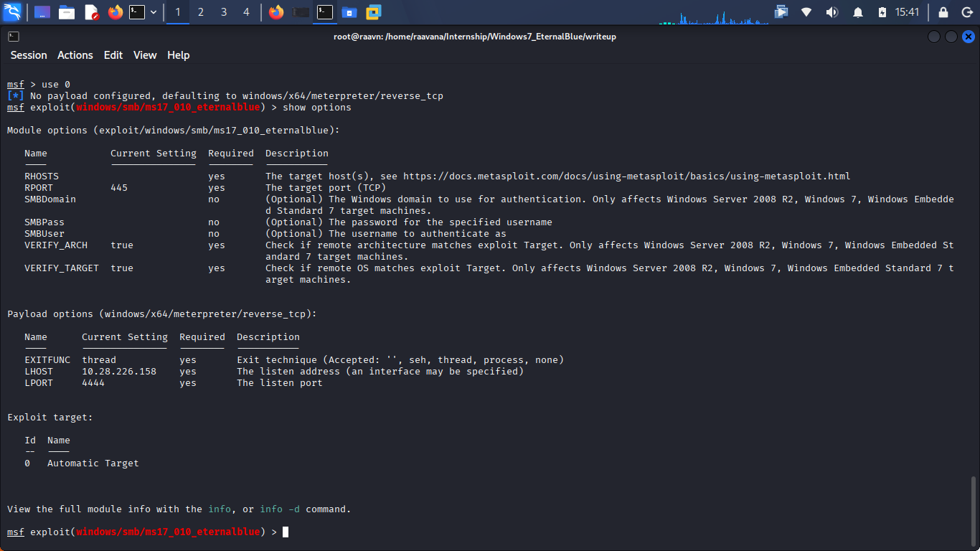Viewport: 980px width, 551px height.
Task: Open the Edit menu
Action: (113, 55)
